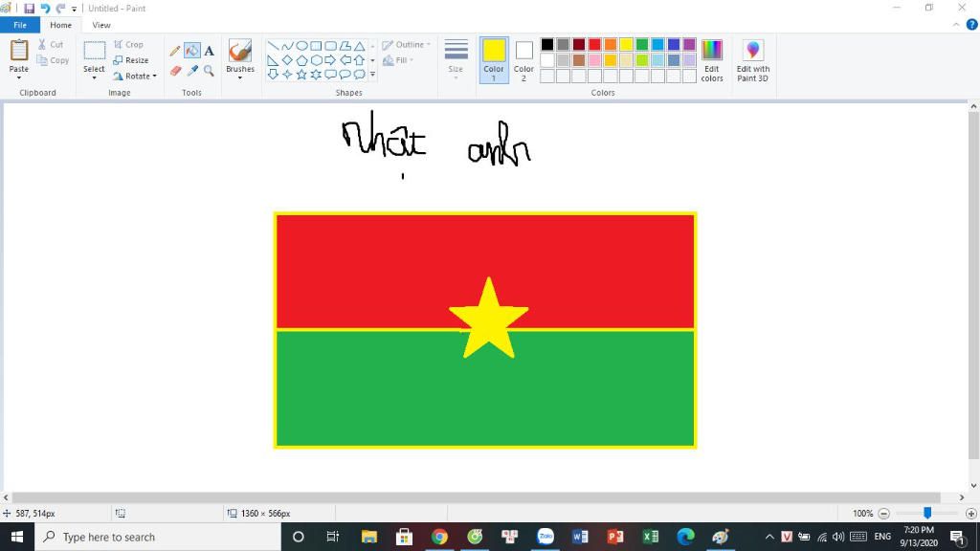Click the Cut scissors button

(51, 44)
